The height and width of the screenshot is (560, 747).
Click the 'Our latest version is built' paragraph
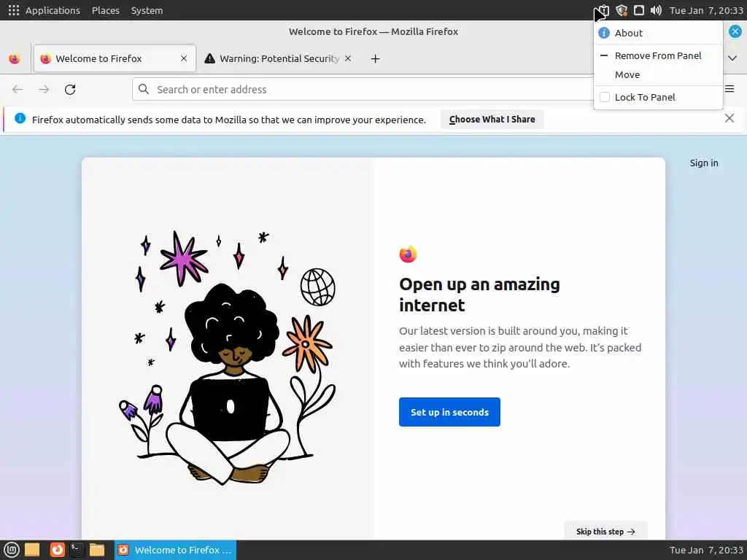[x=520, y=347]
